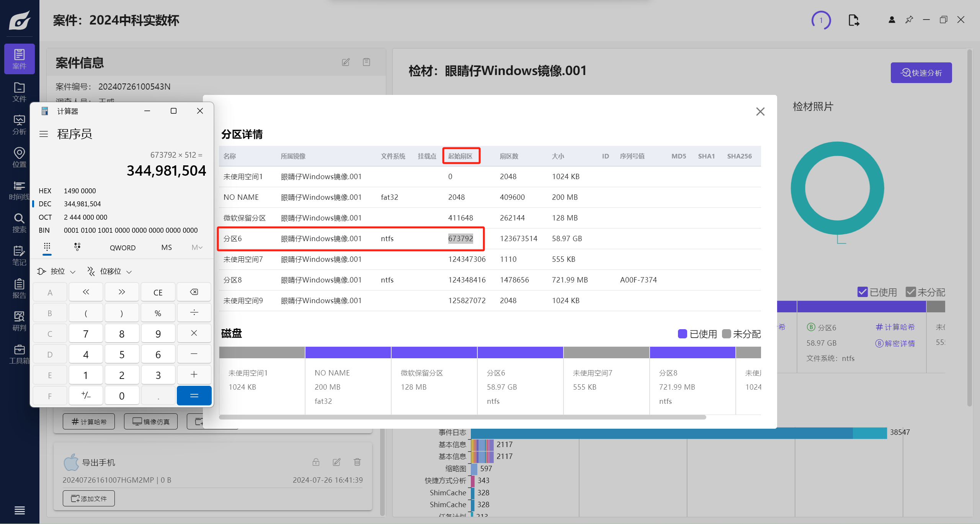Open calculator hamburger navigation menu
Image resolution: width=980 pixels, height=524 pixels.
click(x=44, y=134)
